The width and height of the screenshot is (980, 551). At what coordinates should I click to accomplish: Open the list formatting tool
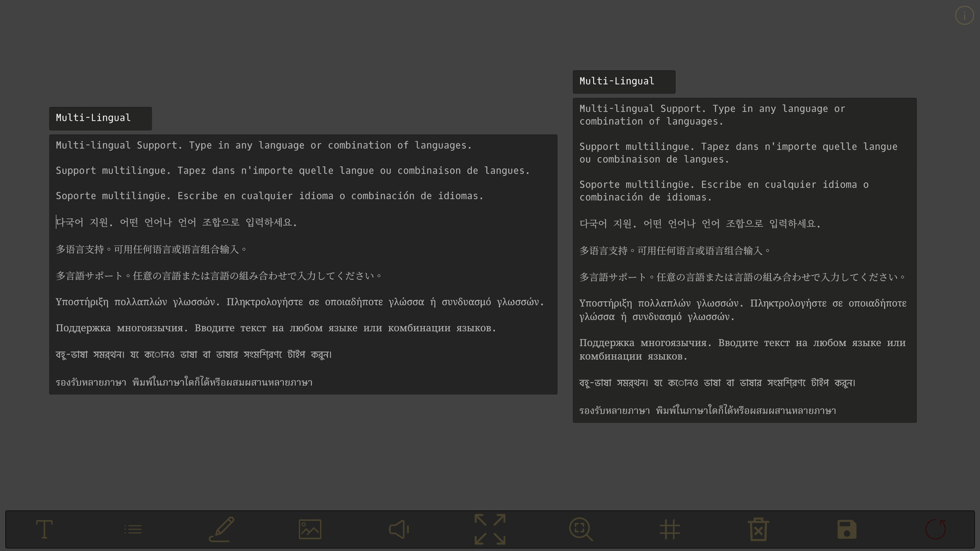tap(132, 529)
